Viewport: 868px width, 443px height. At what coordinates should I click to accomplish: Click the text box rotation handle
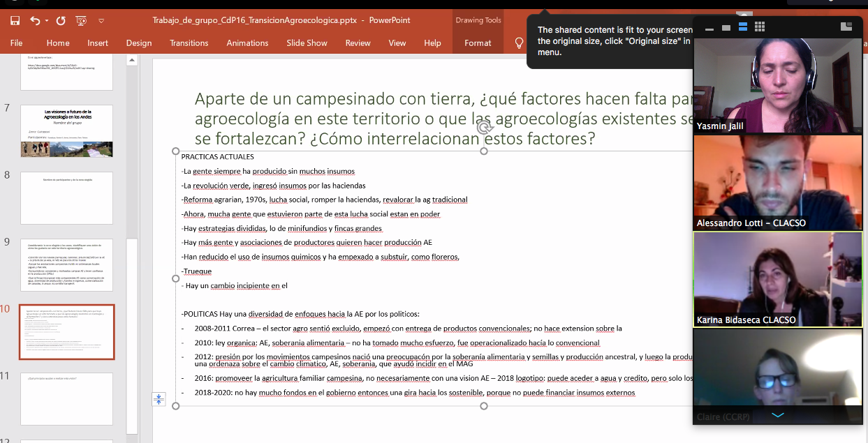pos(484,128)
